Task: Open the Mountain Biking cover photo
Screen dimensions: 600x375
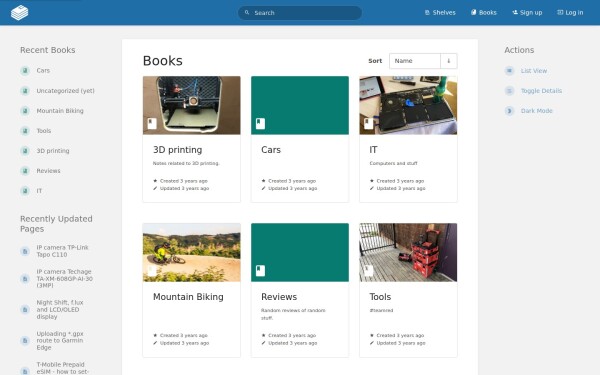Action: click(192, 253)
